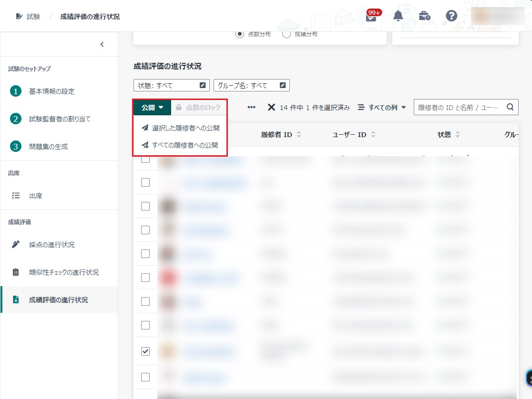Collapse the left sidebar with chevron
Screen dimensions: 532x399
point(102,44)
